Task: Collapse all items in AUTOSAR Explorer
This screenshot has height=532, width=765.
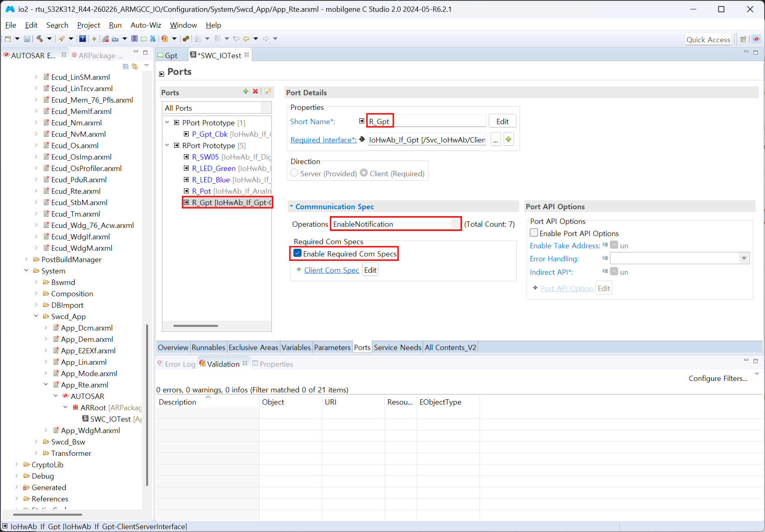Action: [125, 66]
